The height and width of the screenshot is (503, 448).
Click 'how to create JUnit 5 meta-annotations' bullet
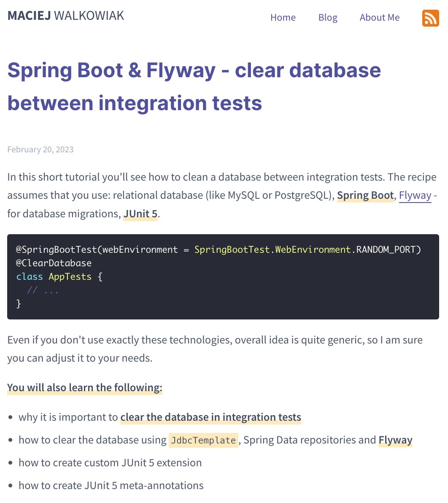tap(111, 486)
